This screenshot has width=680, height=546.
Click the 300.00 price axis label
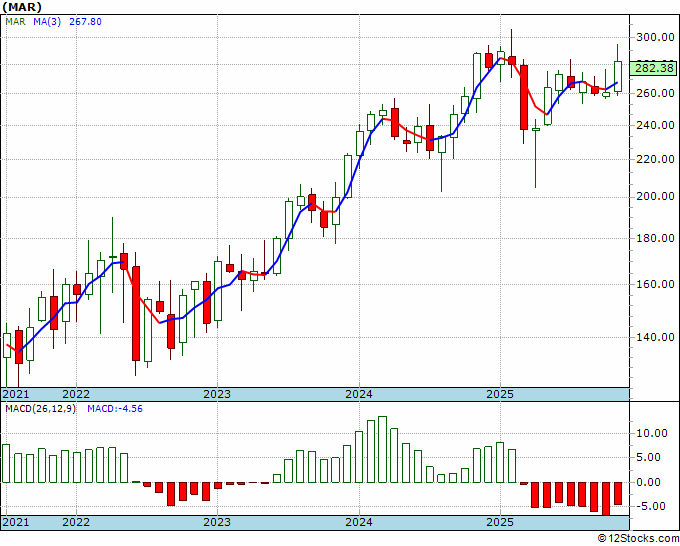point(655,37)
